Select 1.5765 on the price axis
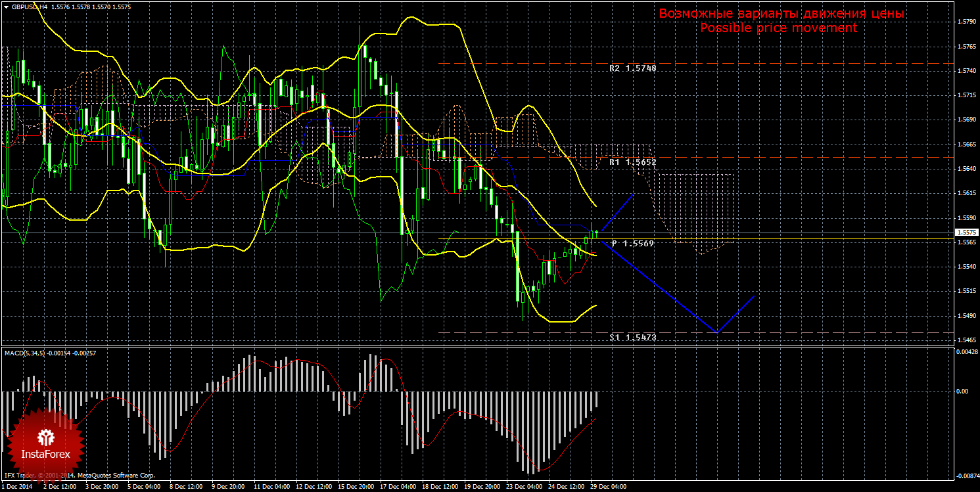 (x=967, y=47)
